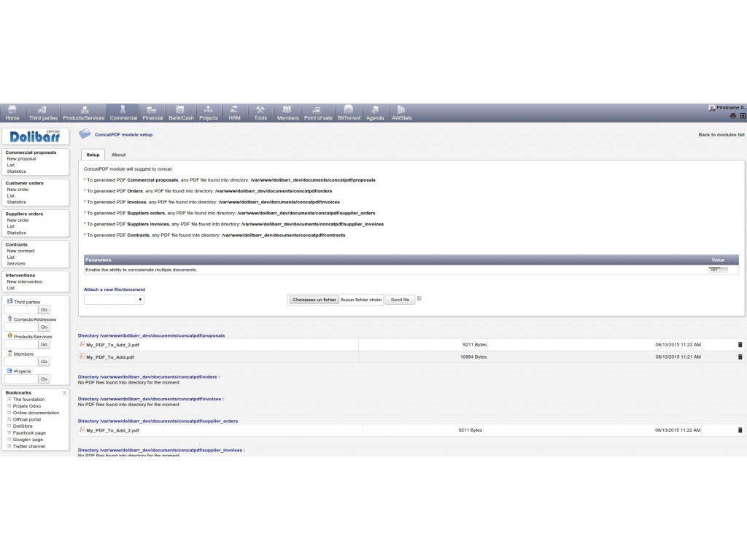
Task: Open Facebook page bookmark
Action: pyautogui.click(x=29, y=433)
